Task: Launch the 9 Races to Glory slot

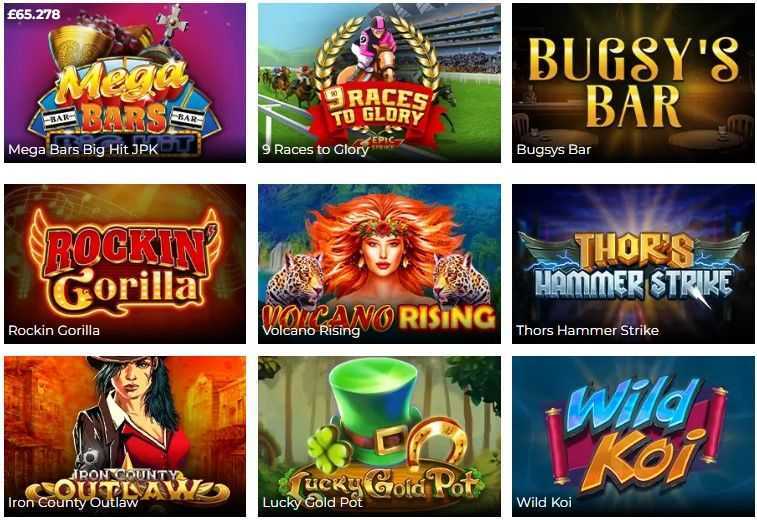Action: (x=379, y=83)
